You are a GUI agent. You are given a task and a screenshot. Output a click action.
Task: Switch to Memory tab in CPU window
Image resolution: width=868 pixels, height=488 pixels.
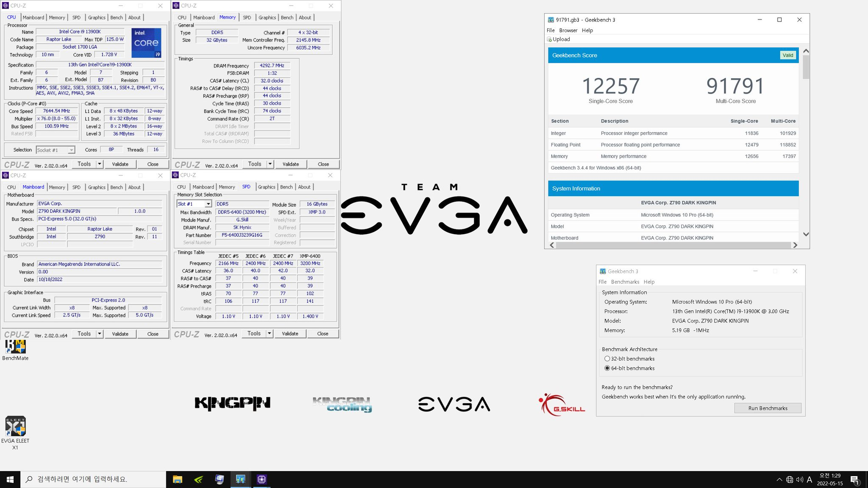57,17
